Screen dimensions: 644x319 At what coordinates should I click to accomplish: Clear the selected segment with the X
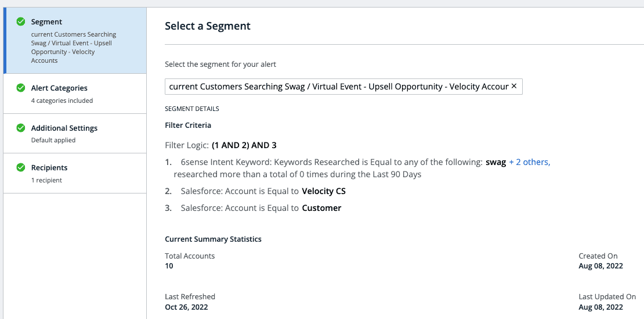(x=514, y=87)
